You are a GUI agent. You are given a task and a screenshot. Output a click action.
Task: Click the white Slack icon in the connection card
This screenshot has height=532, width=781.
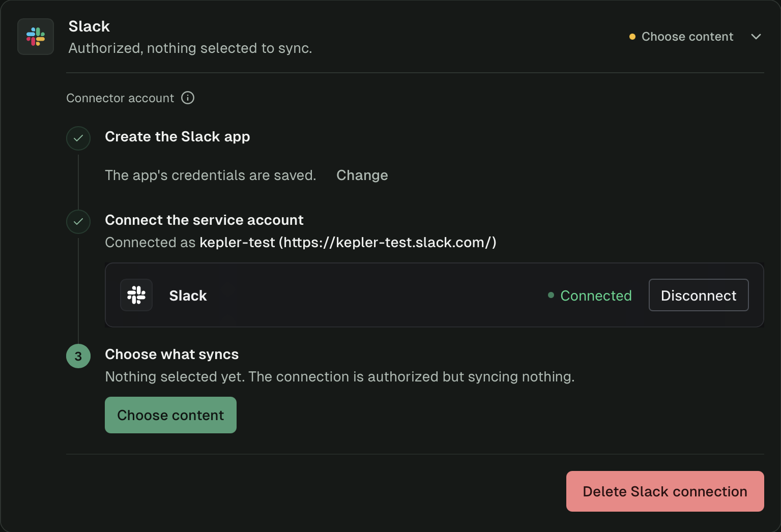click(x=136, y=295)
